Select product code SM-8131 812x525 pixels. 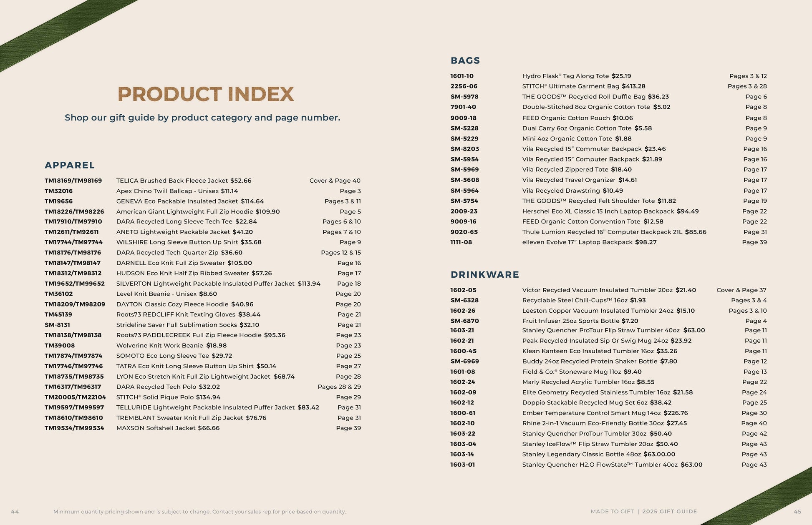[57, 325]
